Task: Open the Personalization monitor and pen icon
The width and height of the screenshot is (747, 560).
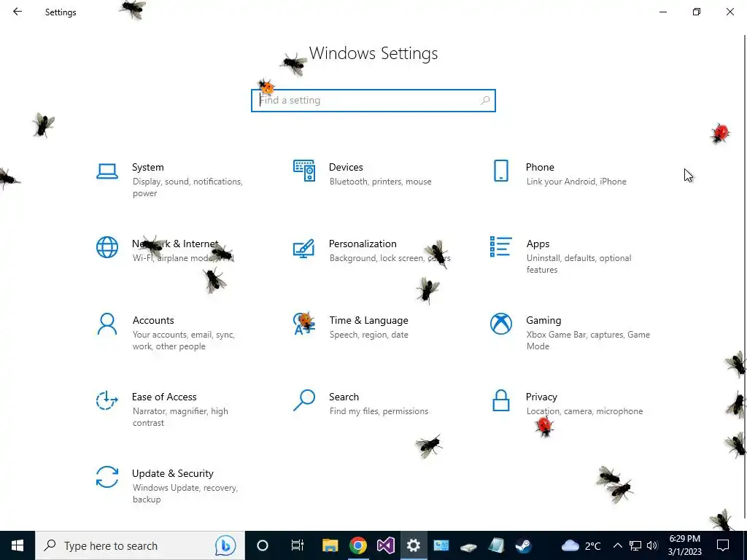Action: 304,248
